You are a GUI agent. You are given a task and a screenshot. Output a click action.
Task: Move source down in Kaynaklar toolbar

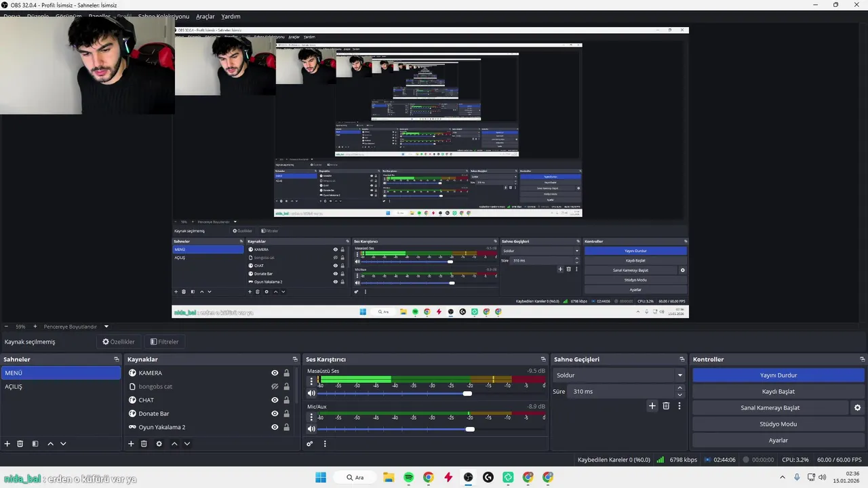(x=187, y=444)
